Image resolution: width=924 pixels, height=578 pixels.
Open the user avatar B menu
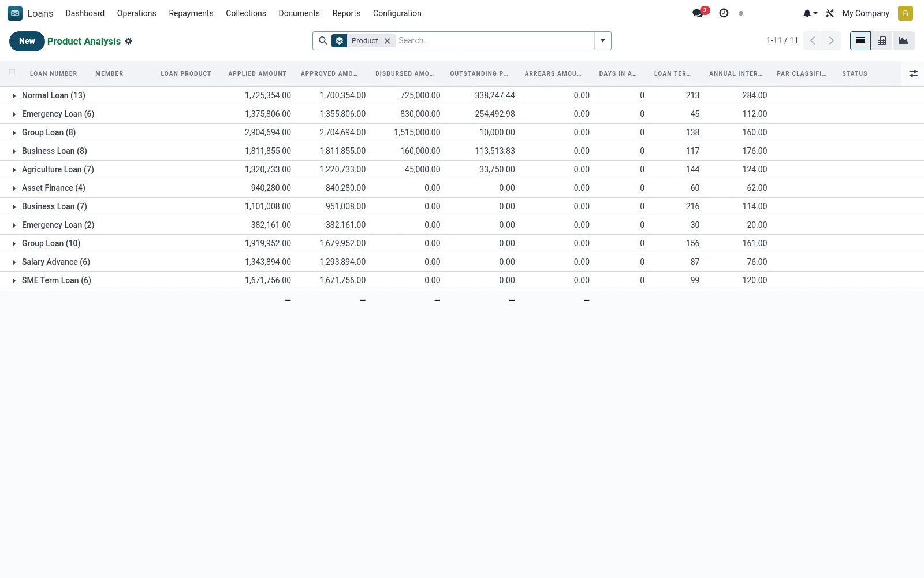click(x=906, y=13)
